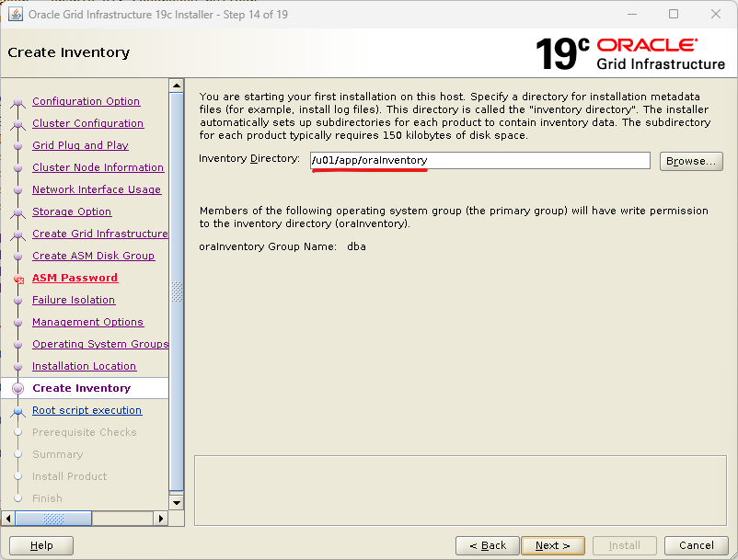The height and width of the screenshot is (560, 738).
Task: Go to Cluster Configuration step
Action: click(88, 123)
